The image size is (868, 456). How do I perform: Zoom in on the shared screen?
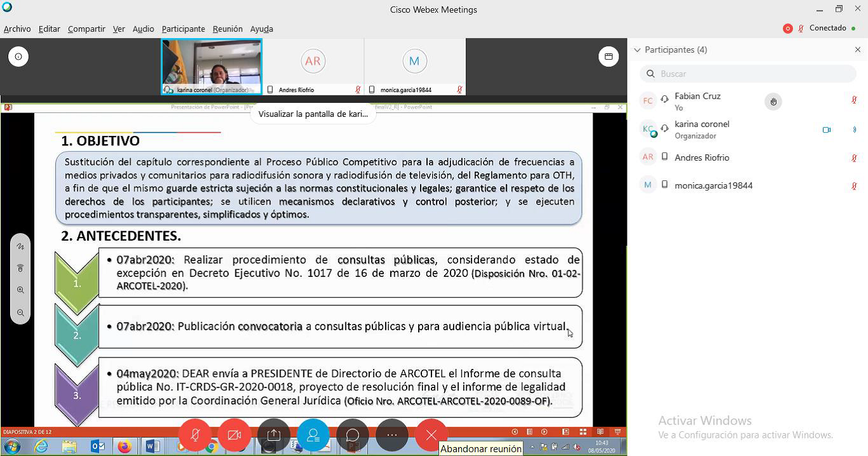click(x=20, y=290)
